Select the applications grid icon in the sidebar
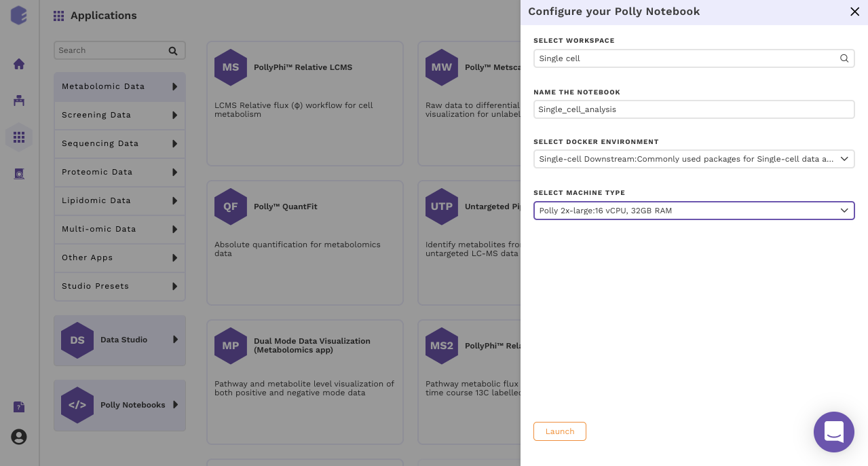The image size is (868, 466). coord(19,137)
